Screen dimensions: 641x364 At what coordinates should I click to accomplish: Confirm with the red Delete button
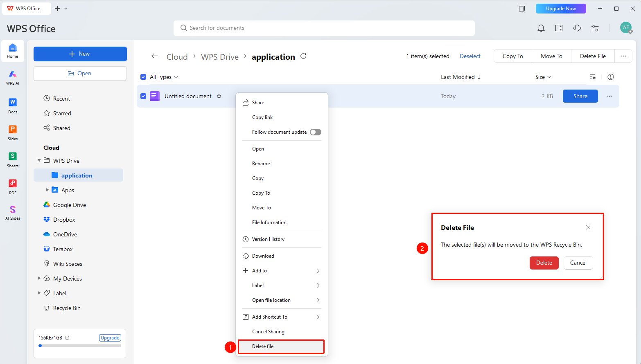tap(544, 263)
